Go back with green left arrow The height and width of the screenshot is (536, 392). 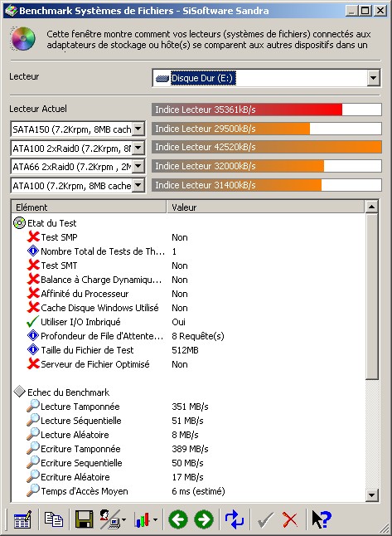click(x=178, y=519)
